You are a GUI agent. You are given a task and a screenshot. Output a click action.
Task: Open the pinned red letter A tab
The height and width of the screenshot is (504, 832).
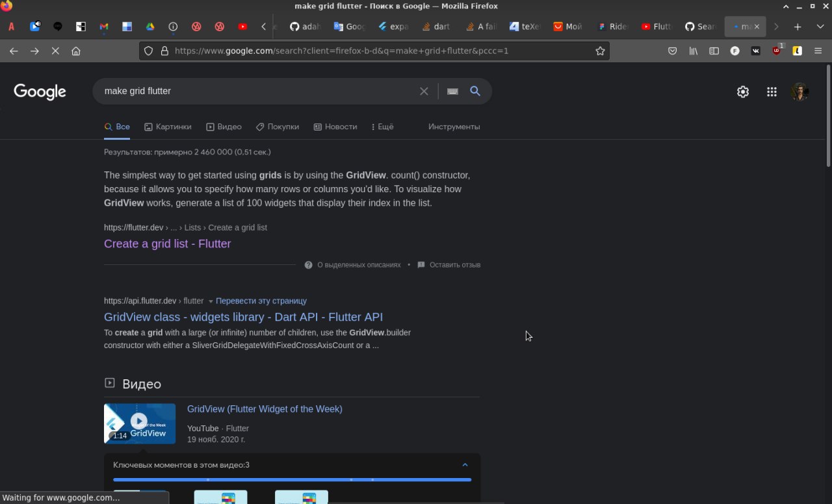tap(12, 27)
